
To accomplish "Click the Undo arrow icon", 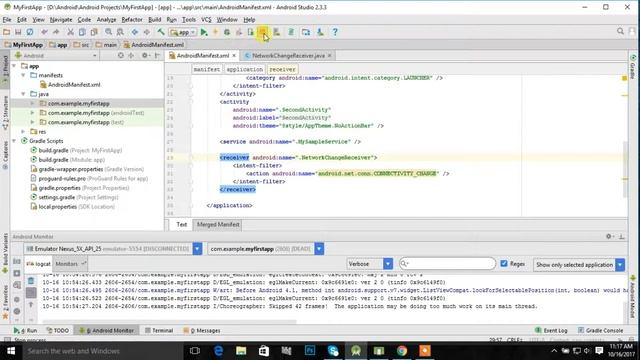I will point(44,32).
